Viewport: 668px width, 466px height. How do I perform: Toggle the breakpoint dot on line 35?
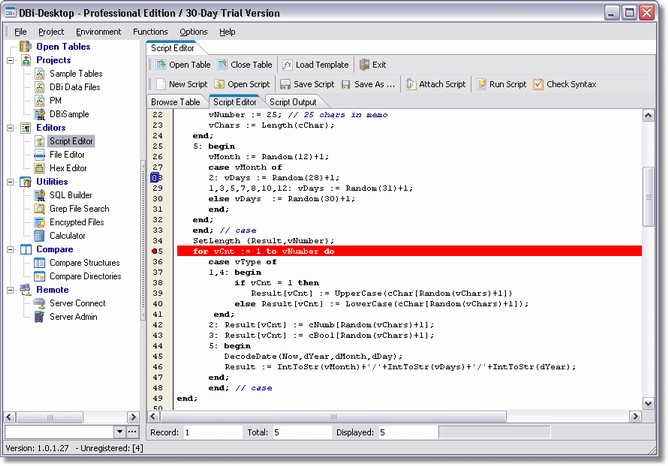(155, 251)
